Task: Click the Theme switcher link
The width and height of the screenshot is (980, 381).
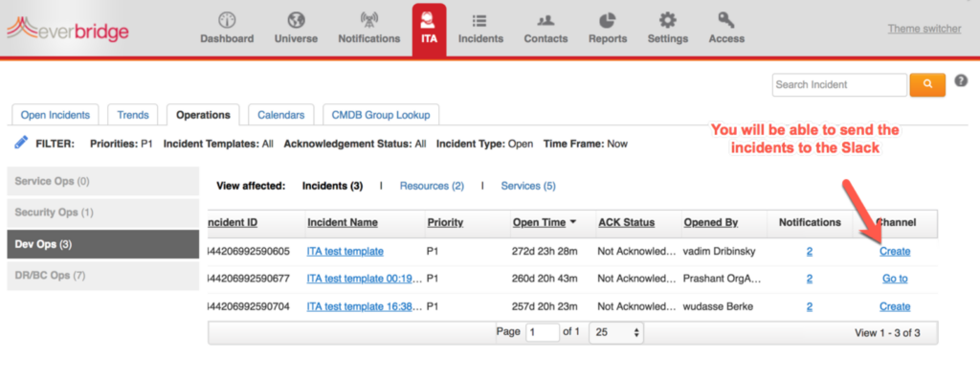Action: [924, 29]
